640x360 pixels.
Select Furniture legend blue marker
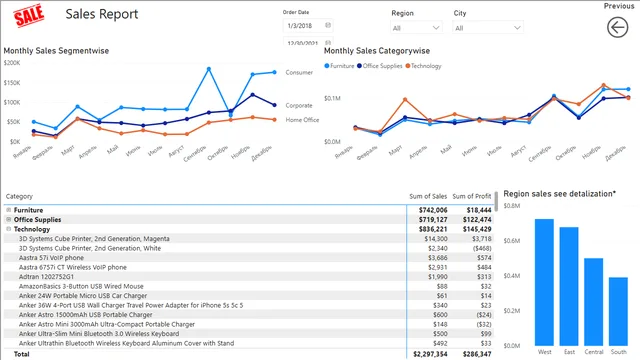pos(327,66)
